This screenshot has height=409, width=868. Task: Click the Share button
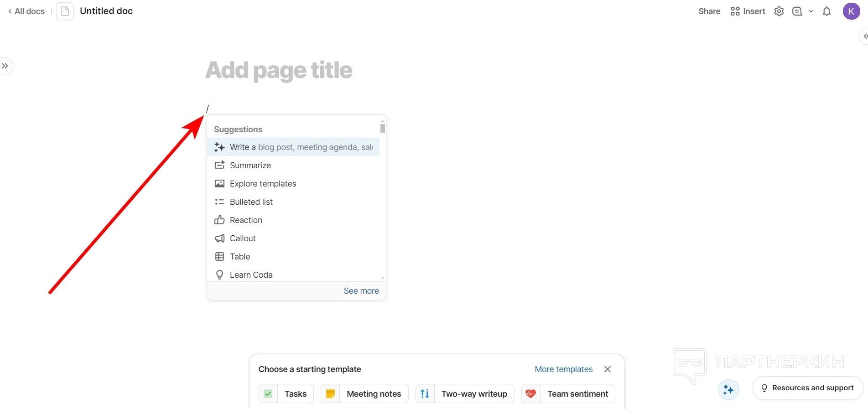(x=709, y=11)
